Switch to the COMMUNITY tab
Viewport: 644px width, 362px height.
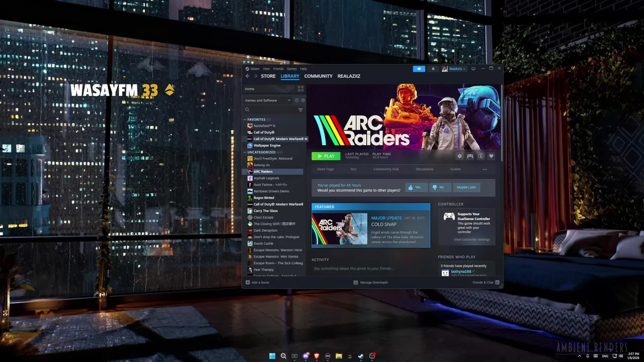318,76
